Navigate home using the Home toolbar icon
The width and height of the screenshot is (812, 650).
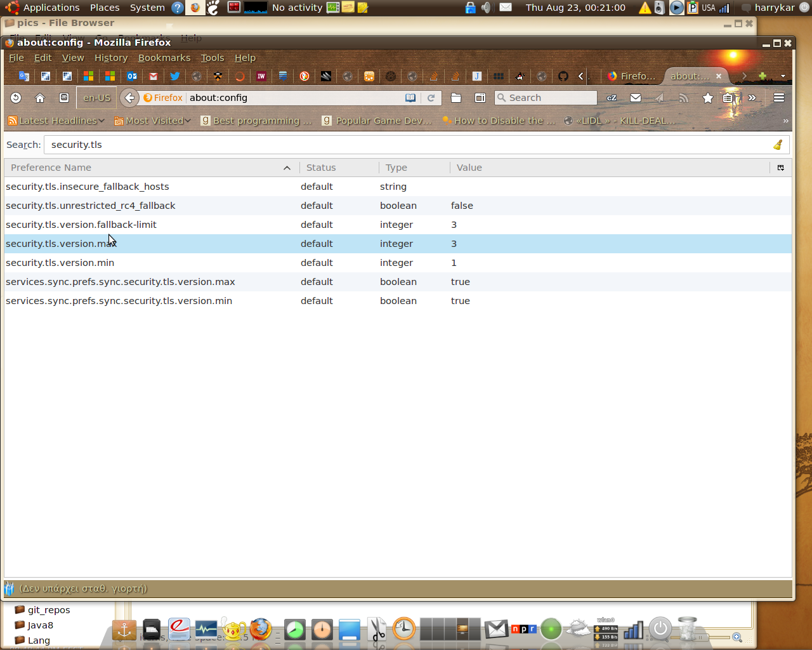click(x=40, y=98)
